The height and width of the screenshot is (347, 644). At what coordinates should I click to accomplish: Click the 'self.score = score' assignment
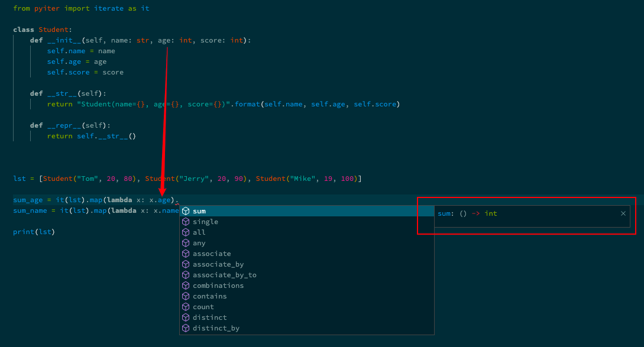point(85,72)
